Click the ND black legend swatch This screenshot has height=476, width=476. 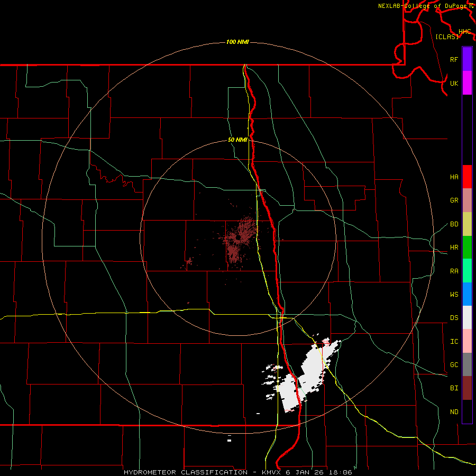tap(467, 411)
